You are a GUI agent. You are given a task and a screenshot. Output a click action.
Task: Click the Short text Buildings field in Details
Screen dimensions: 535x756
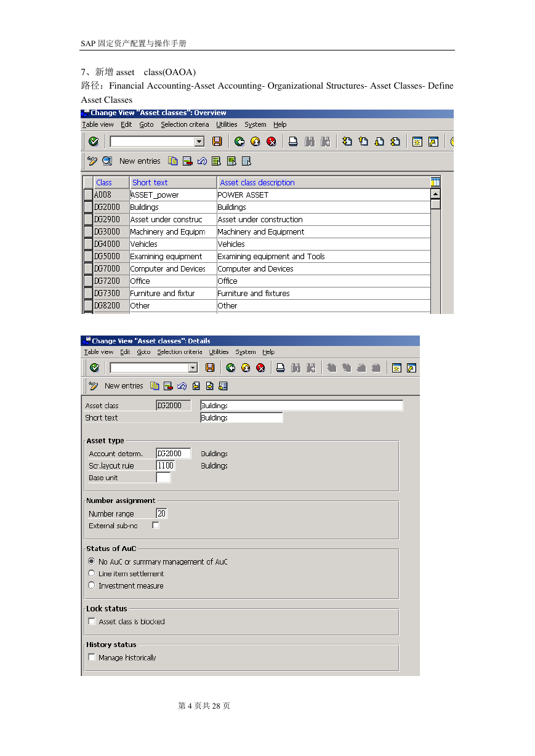241,417
